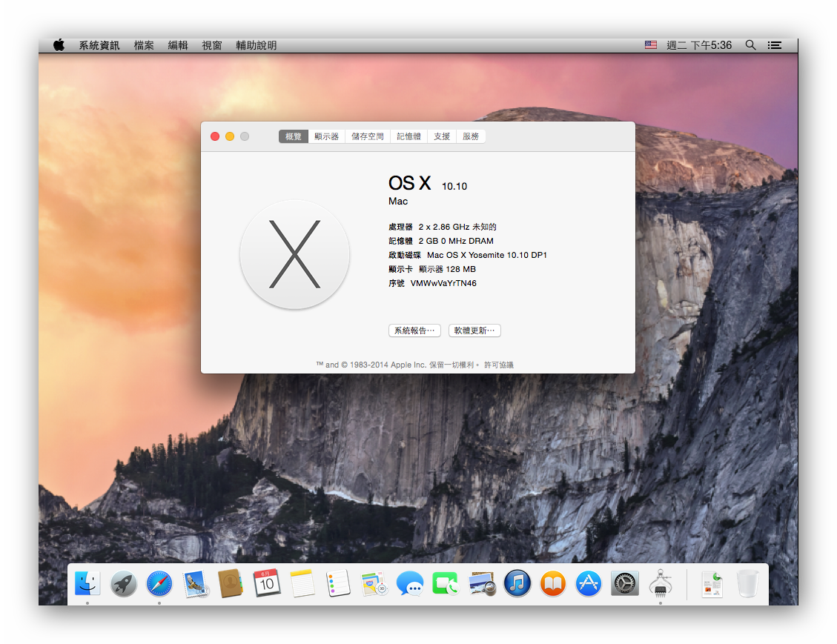Switch to 記憶體 memory tab

[x=409, y=136]
